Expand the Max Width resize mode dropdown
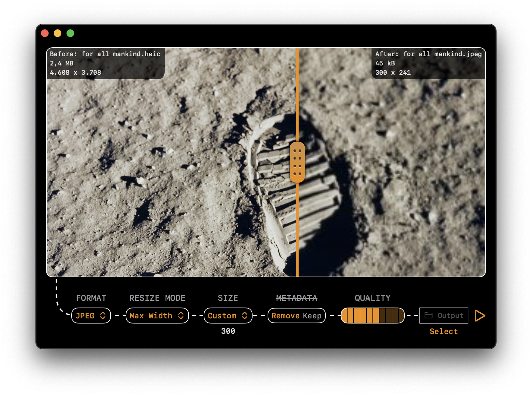The image size is (532, 396). (157, 316)
